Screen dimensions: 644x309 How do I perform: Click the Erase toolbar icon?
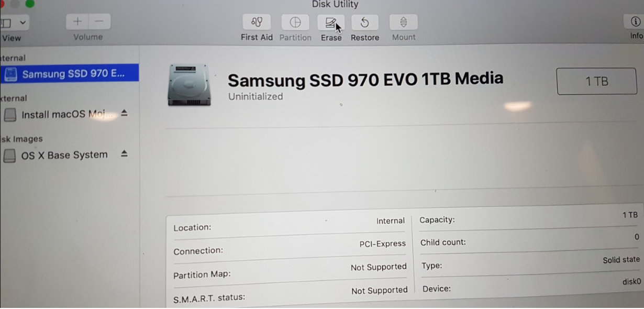[331, 23]
